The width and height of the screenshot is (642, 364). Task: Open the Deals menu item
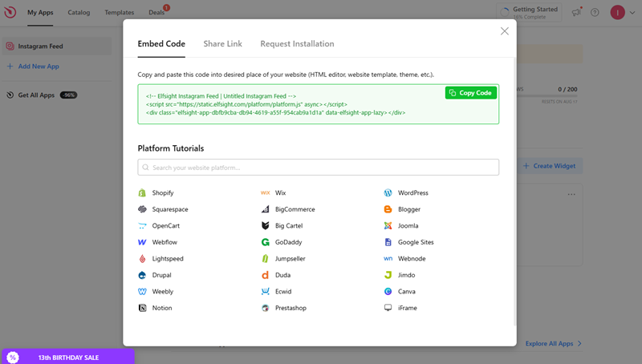(x=156, y=12)
